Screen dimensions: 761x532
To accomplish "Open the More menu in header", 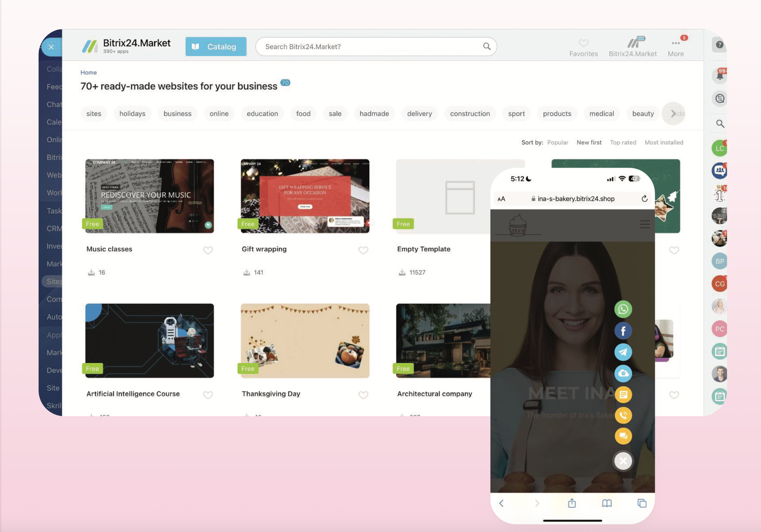I will [x=675, y=47].
